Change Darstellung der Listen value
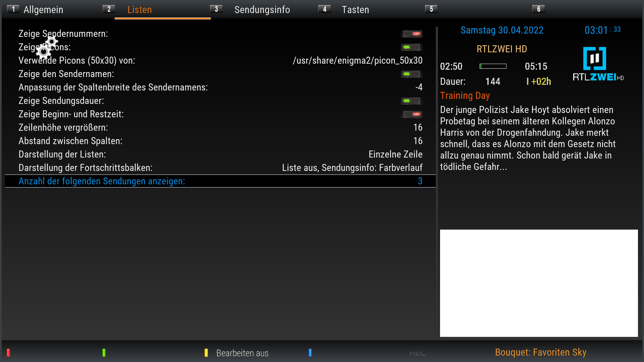Viewport: 644px width, 362px height. click(x=395, y=155)
